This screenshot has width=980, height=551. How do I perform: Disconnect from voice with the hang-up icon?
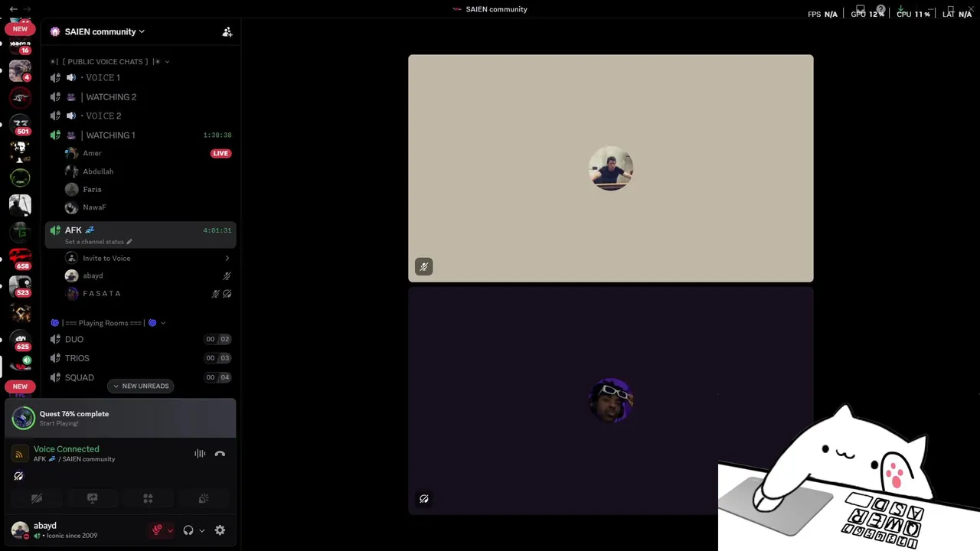point(220,454)
